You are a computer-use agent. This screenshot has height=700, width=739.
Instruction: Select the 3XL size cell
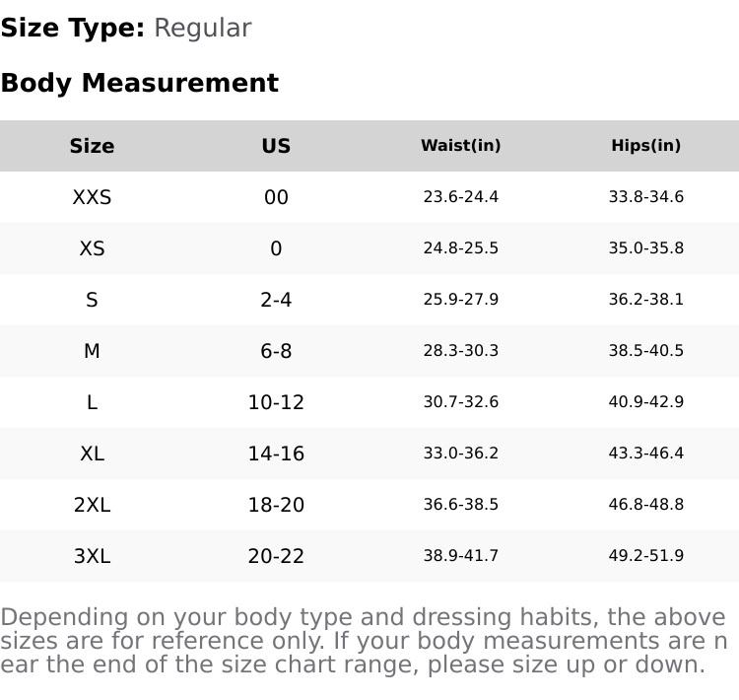(92, 556)
